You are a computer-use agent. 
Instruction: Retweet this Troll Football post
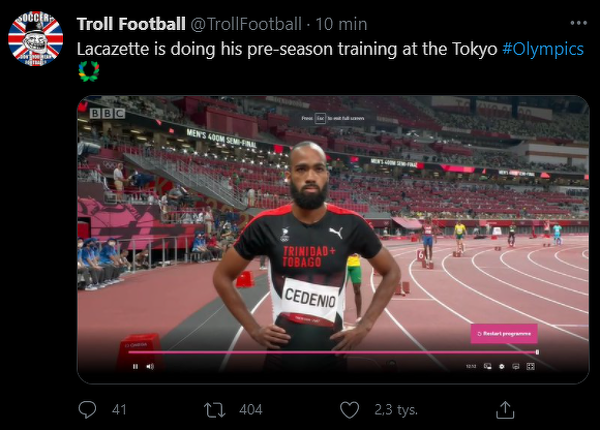point(214,410)
